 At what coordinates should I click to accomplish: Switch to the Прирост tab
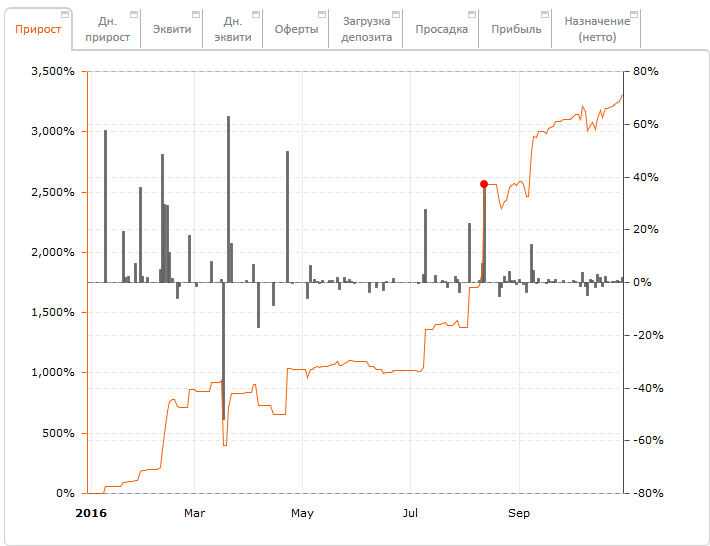point(37,29)
